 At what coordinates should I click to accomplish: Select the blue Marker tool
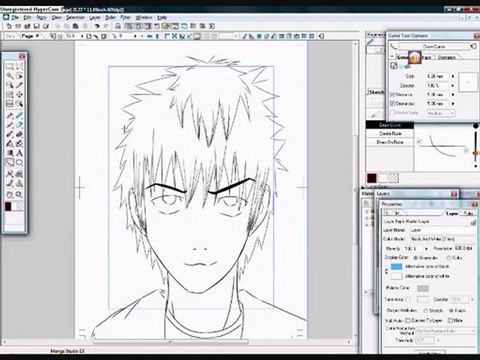pyautogui.click(x=19, y=115)
